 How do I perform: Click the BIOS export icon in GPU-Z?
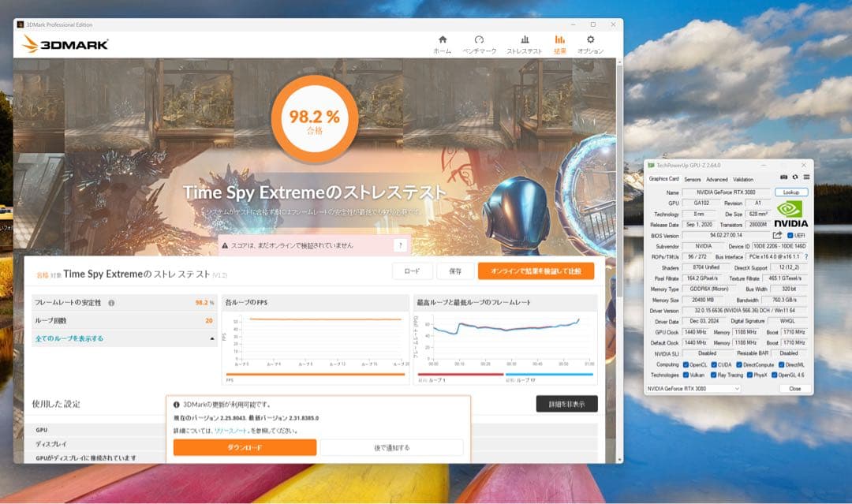pyautogui.click(x=777, y=234)
